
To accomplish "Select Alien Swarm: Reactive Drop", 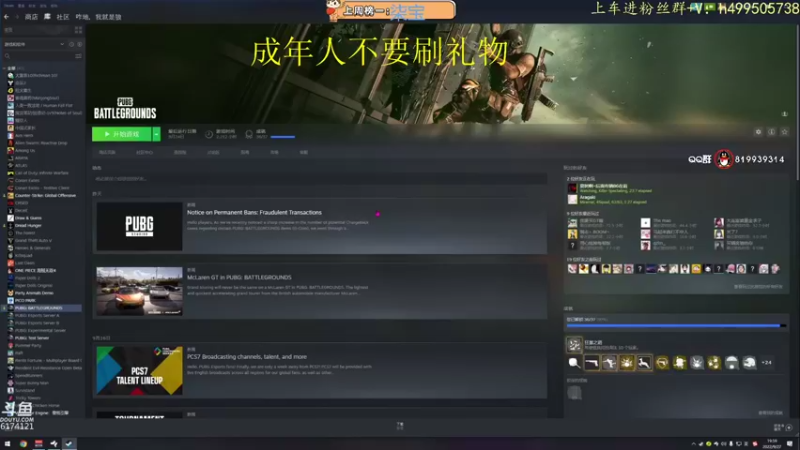I will click(x=41, y=143).
